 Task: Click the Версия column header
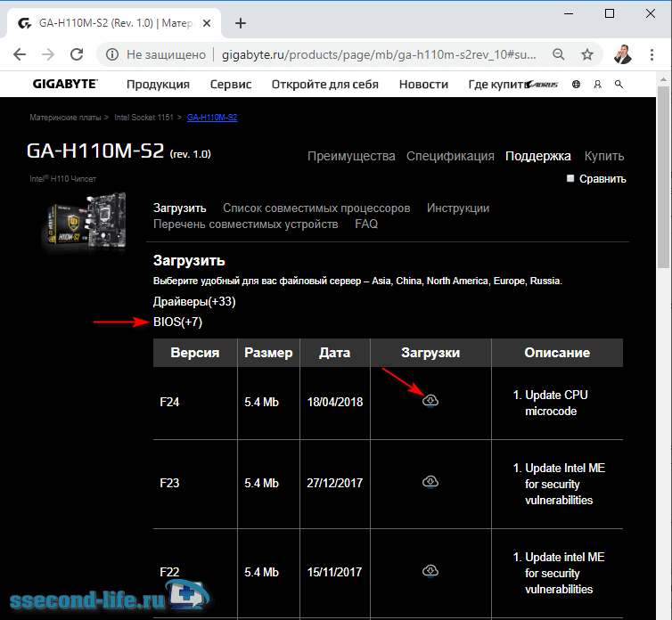(x=195, y=353)
